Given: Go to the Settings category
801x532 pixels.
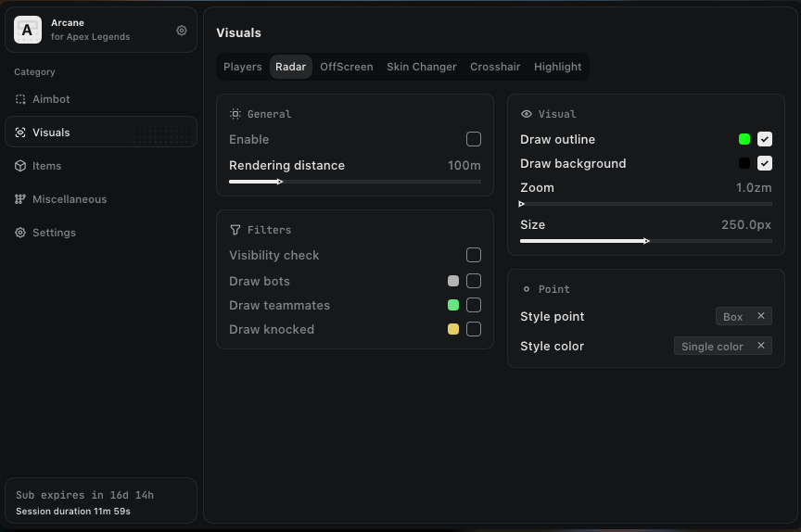Looking at the screenshot, I should (54, 233).
